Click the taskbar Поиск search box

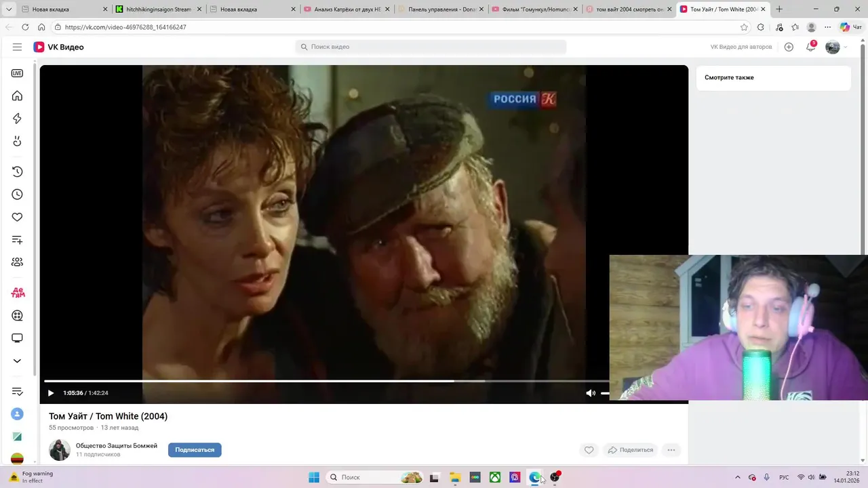pyautogui.click(x=374, y=477)
